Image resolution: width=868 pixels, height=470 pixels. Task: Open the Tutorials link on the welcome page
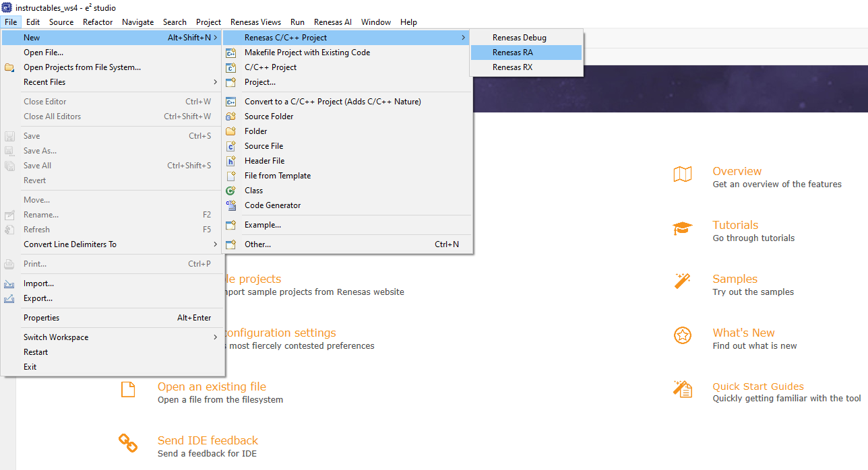735,225
